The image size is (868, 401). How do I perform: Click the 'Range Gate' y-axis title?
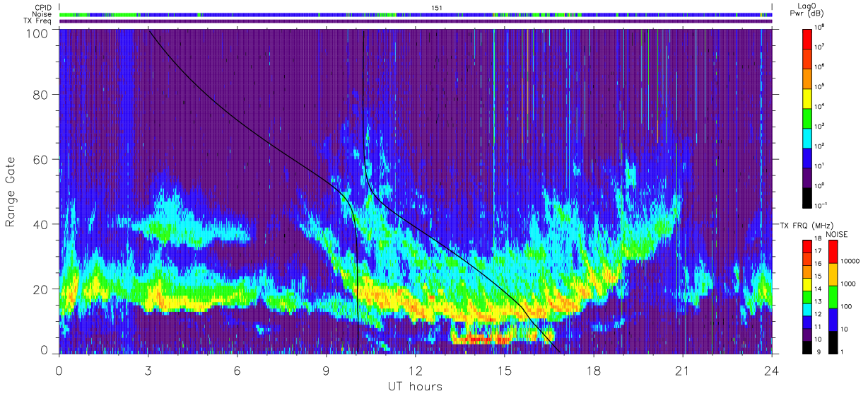tap(11, 192)
